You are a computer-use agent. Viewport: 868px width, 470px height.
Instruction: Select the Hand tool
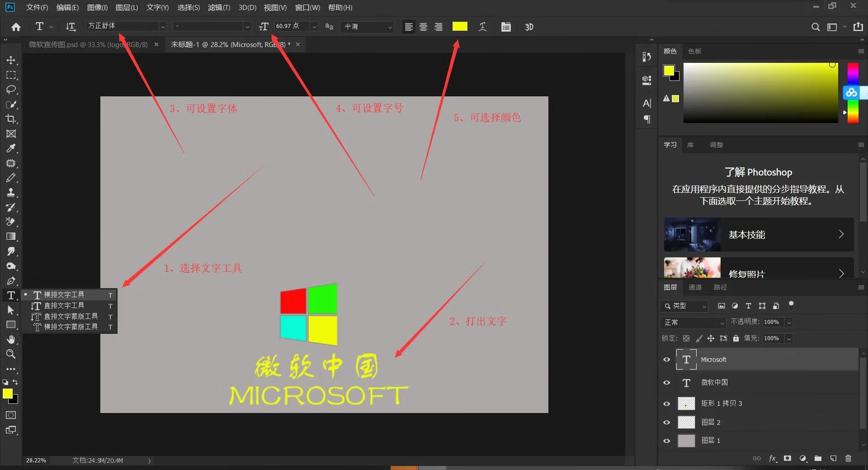point(11,339)
